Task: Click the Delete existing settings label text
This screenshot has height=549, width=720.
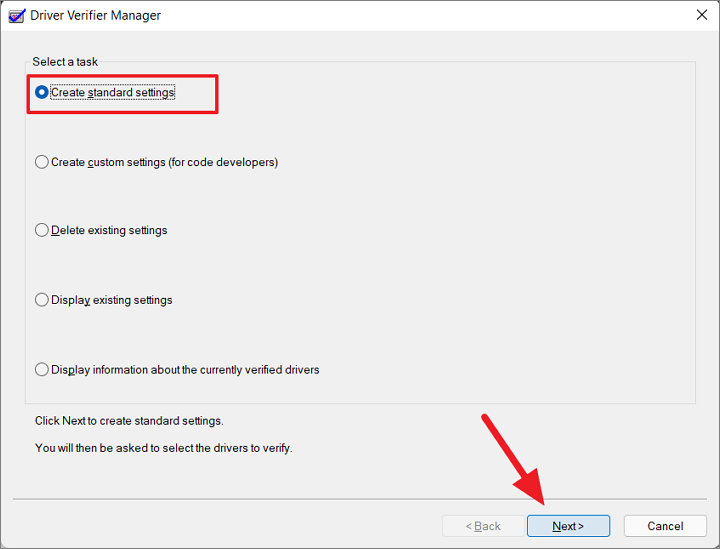Action: coord(109,230)
